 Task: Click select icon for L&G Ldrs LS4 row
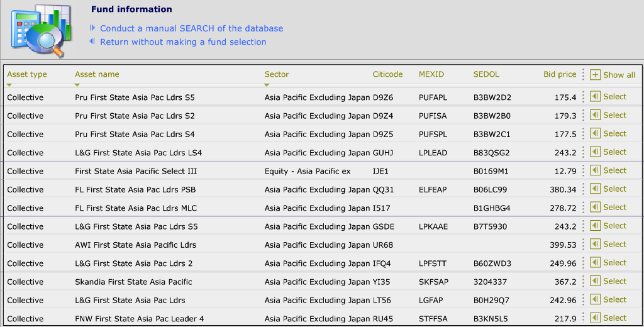(x=595, y=152)
